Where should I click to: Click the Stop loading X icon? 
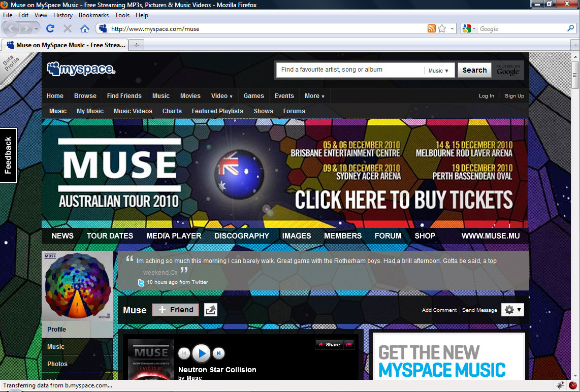68,28
